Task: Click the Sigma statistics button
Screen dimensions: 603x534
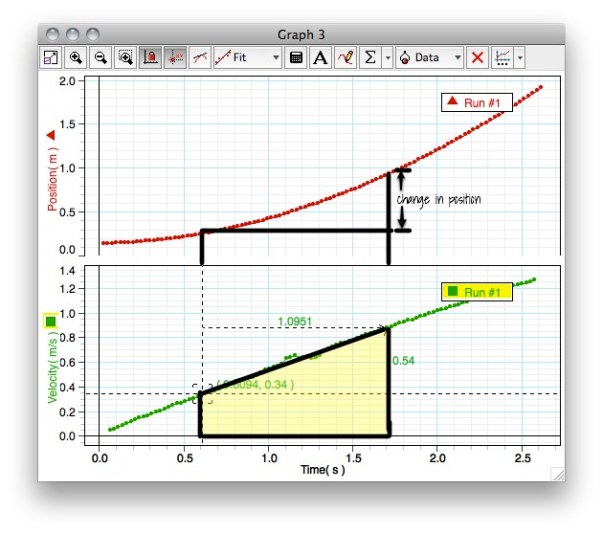Action: [x=370, y=58]
